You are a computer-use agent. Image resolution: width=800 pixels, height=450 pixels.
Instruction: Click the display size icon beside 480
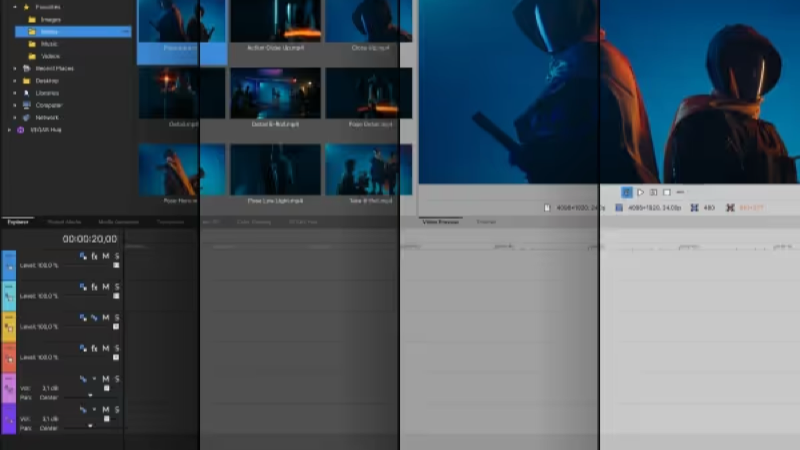pos(694,208)
